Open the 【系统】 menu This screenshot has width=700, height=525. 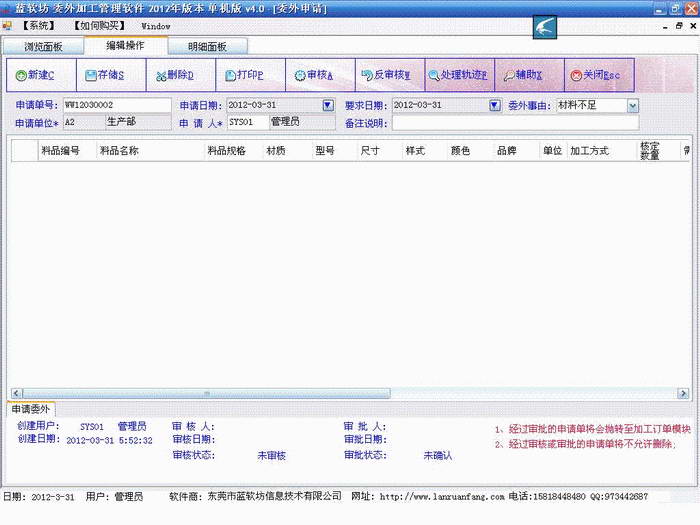pos(39,26)
